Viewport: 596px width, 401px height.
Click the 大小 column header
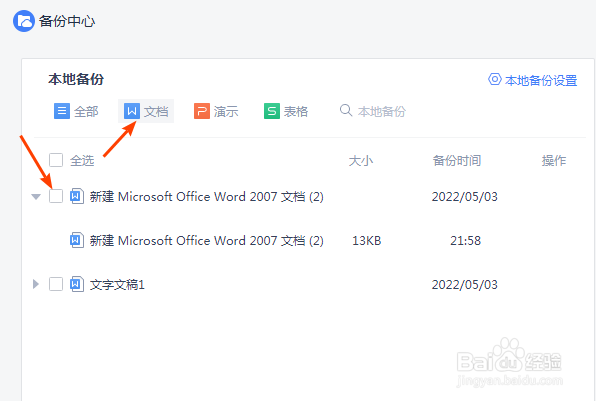[361, 160]
